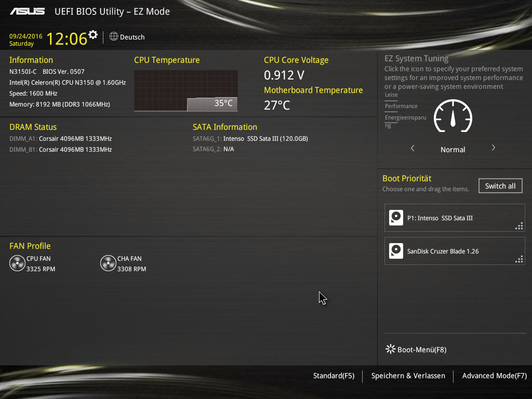Select P1: Intenso SSD Sata III boot entry

455,218
